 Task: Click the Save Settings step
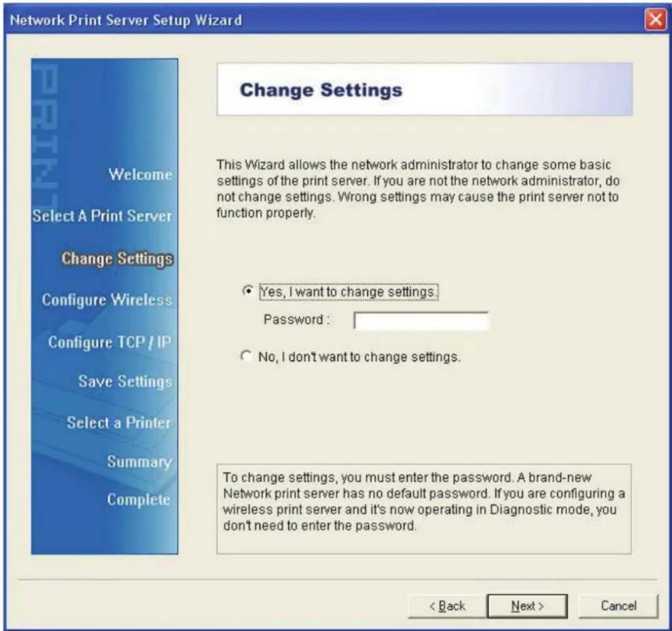[x=125, y=381]
